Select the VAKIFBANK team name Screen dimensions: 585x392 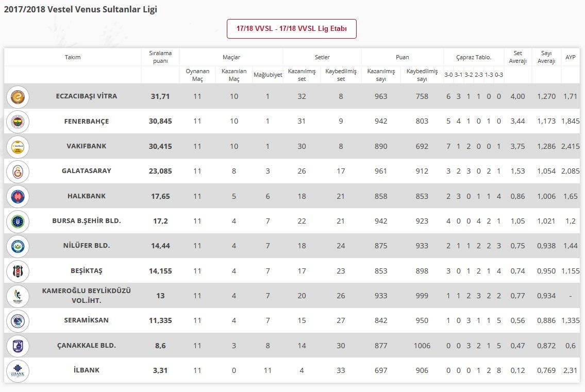87,146
